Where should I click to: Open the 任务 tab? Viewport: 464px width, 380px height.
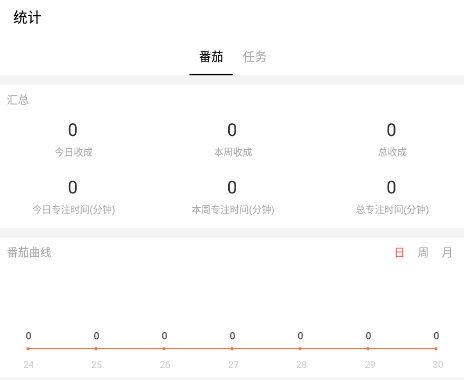[x=254, y=57]
